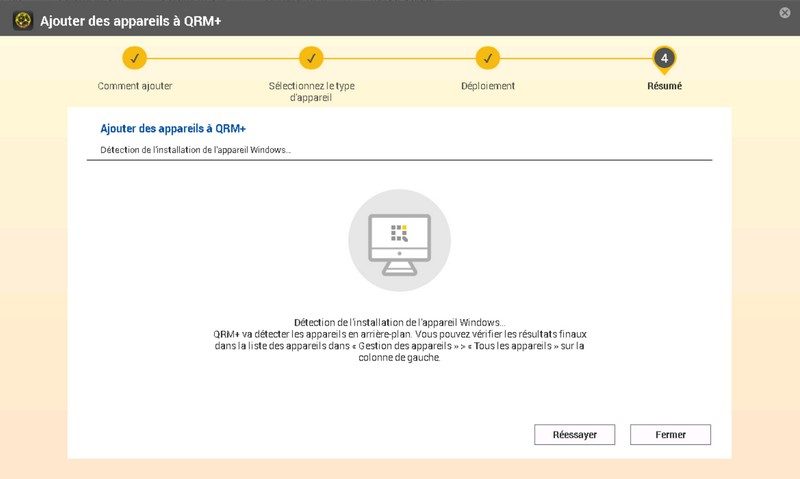Click the line starting with QRM+ va détecter
This screenshot has height=479, width=800.
click(x=400, y=334)
